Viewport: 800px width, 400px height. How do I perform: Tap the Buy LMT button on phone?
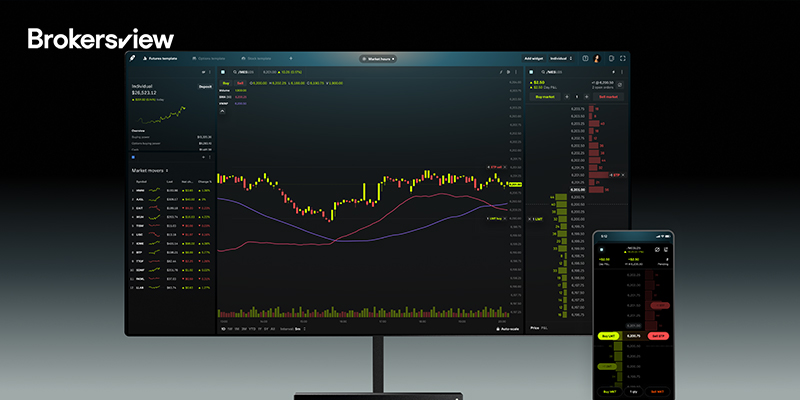click(x=608, y=336)
